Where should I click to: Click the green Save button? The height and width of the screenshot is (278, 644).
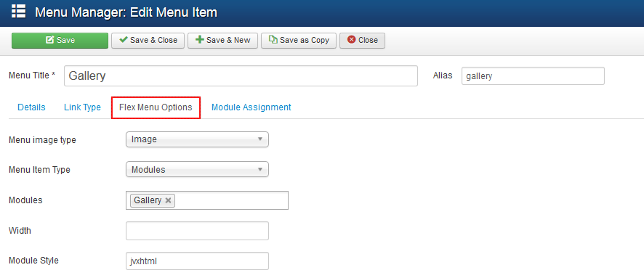click(x=60, y=41)
